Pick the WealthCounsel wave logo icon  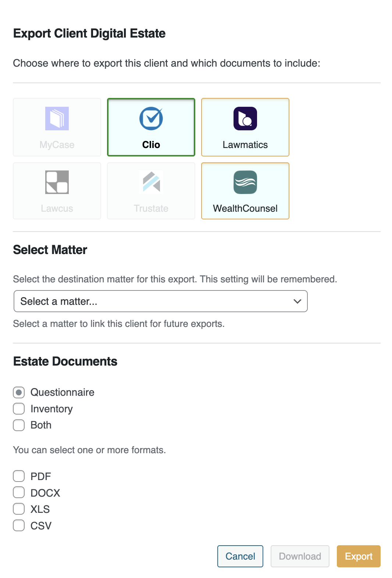coord(245,182)
